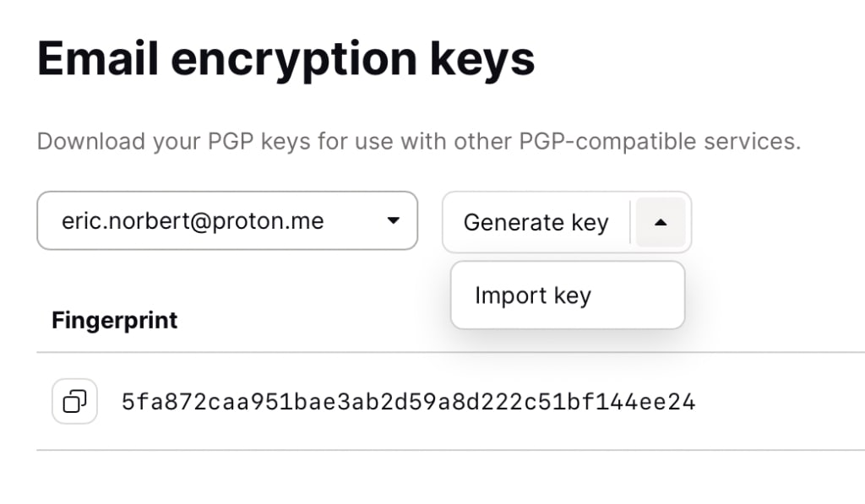Open the eric.norbert@proton.me address dropdown
This screenshot has height=504, width=865.
227,220
